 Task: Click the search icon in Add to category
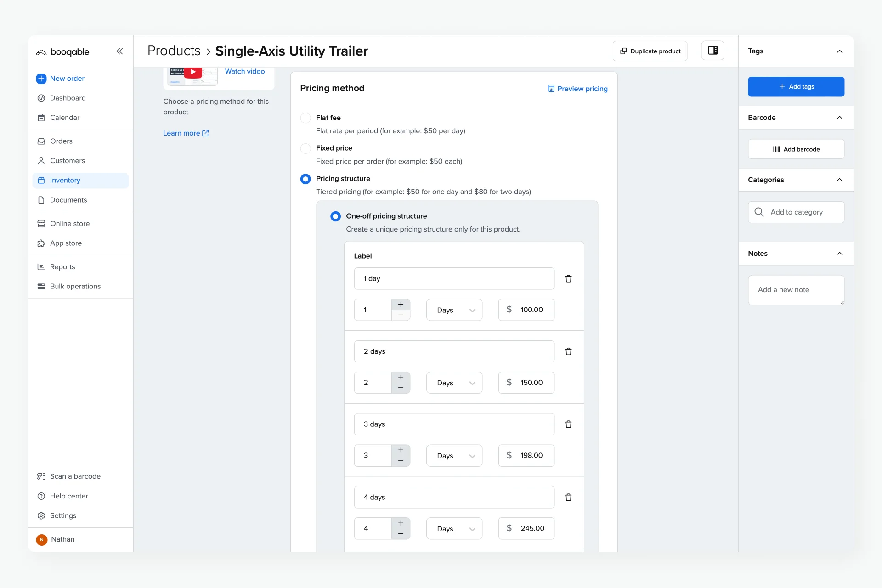click(759, 212)
